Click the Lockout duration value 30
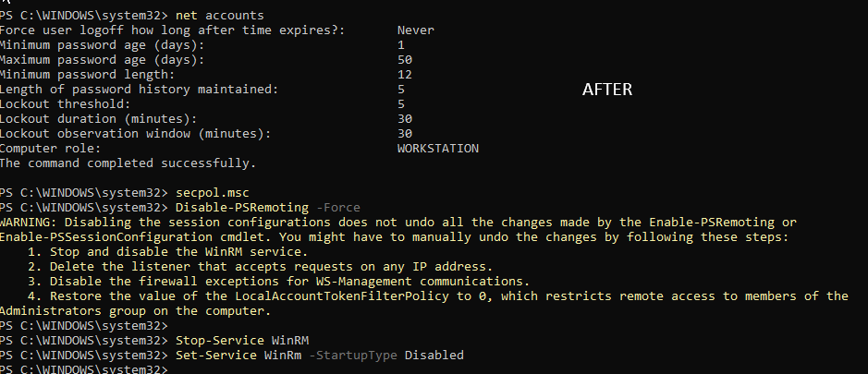 point(404,119)
